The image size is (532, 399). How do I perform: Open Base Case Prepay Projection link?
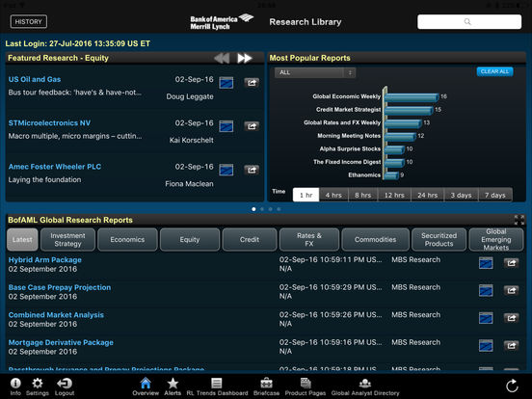coord(60,287)
